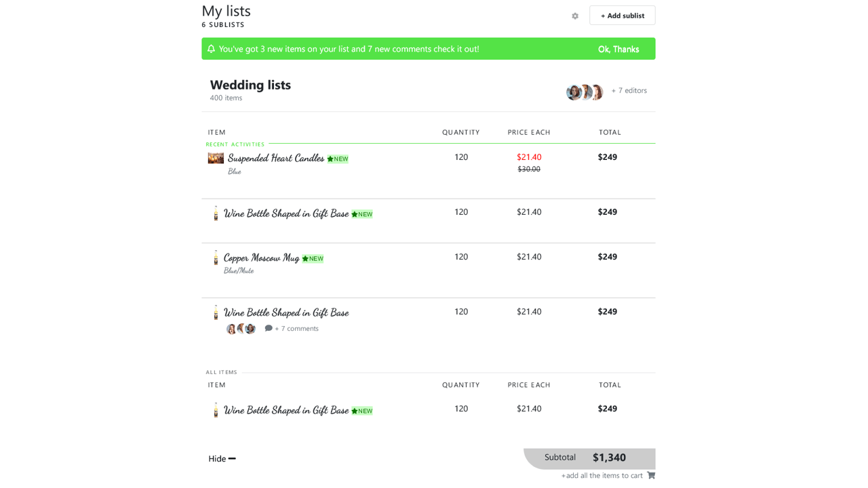868x488 pixels.
Task: Click the NEW badge on Suspended Heart Candles
Action: click(337, 158)
